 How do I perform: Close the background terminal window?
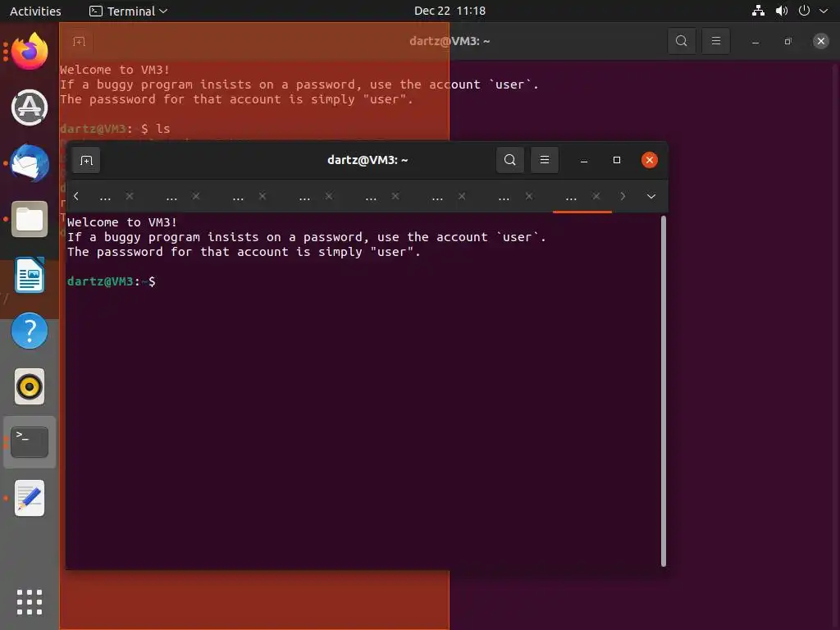[820, 41]
